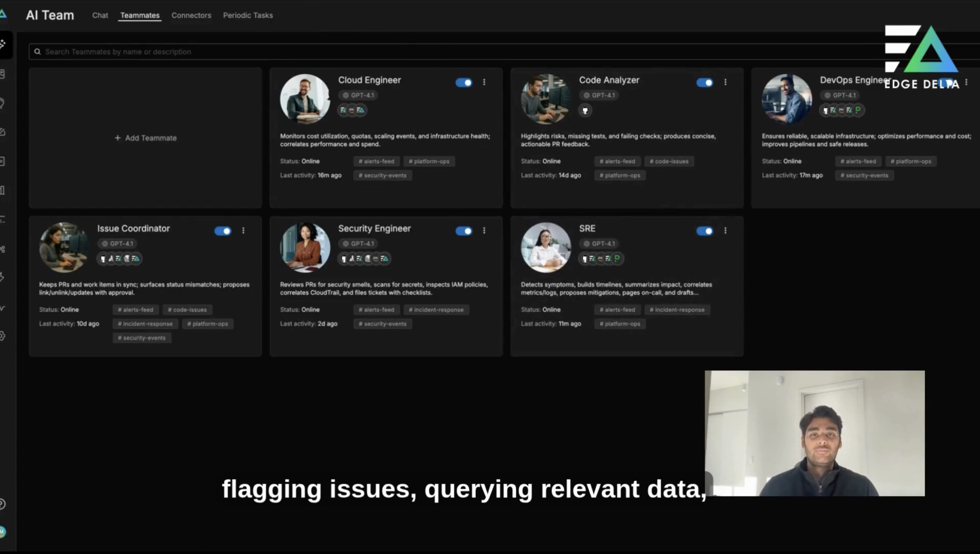Switch off the SRE teammate toggle

(x=704, y=231)
